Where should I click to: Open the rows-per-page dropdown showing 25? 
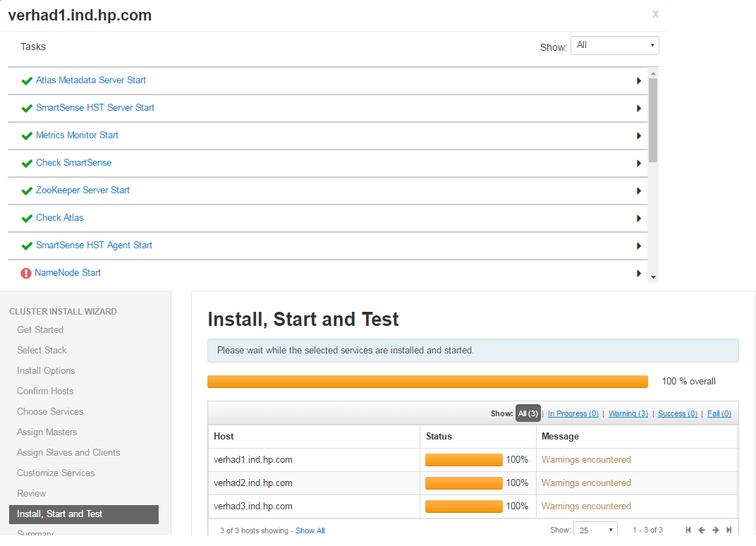pyautogui.click(x=595, y=528)
